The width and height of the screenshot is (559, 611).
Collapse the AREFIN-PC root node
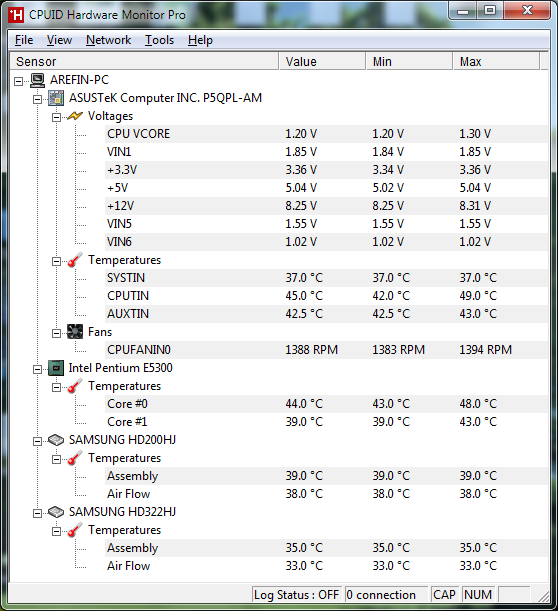(x=18, y=81)
